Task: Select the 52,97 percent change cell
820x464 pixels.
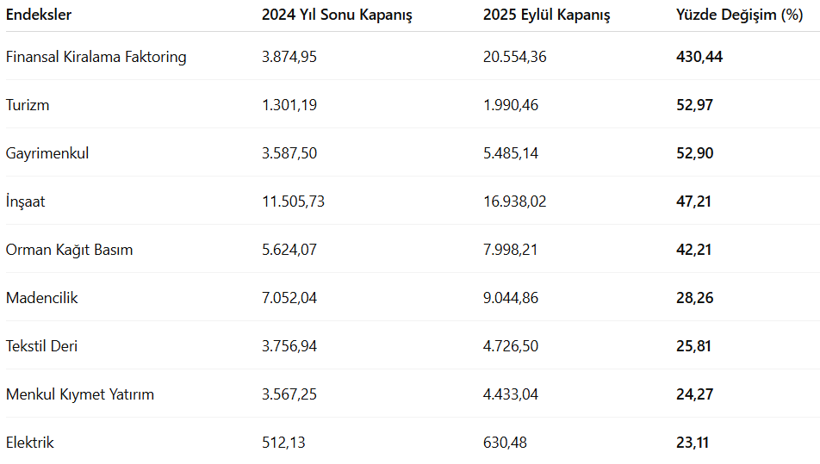Action: click(694, 105)
